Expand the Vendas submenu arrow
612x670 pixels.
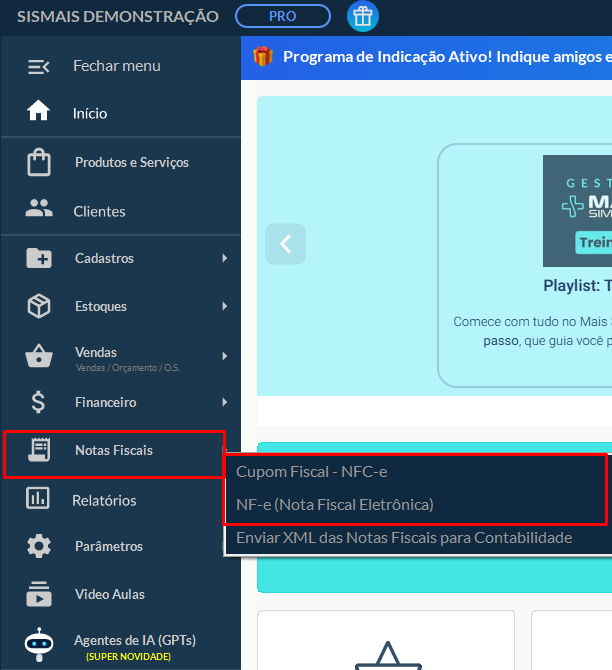click(x=224, y=356)
